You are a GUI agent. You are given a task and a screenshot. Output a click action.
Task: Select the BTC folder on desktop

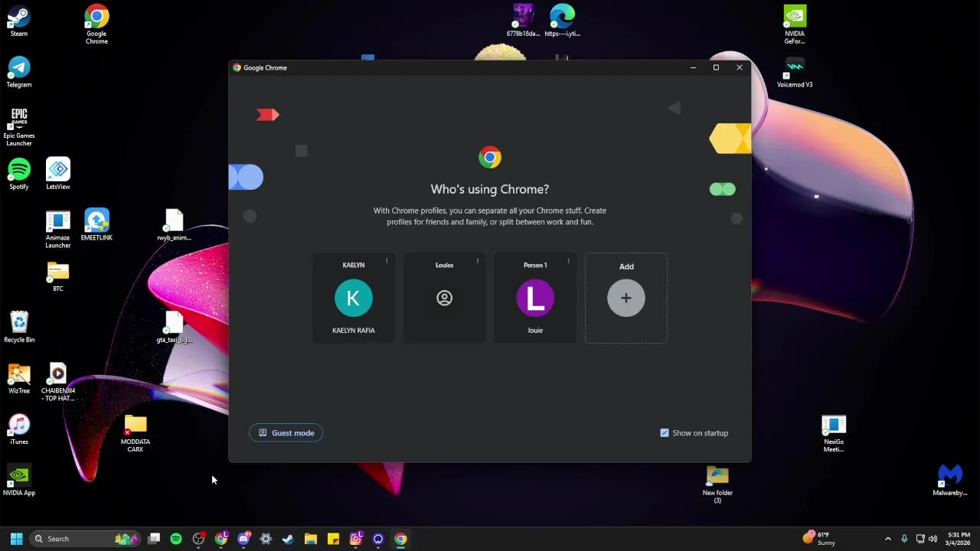tap(58, 277)
